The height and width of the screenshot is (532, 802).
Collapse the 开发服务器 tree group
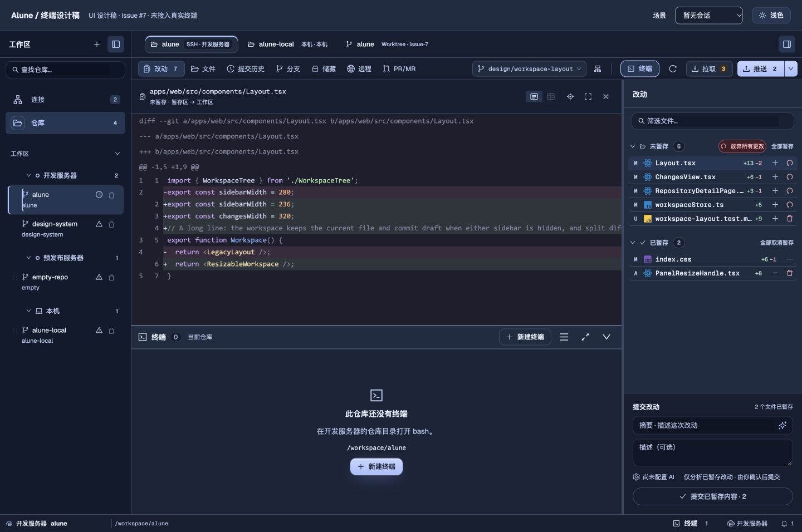(x=28, y=175)
